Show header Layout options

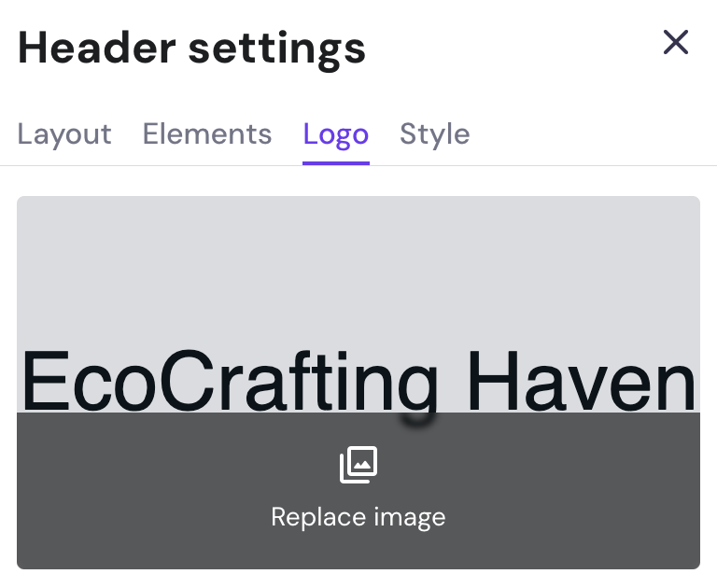pos(64,134)
